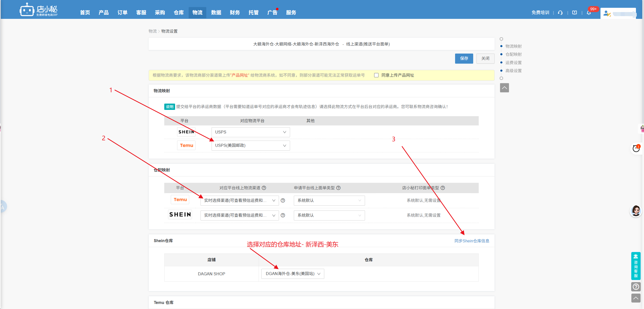Check the 同意上传产品网址 checkbox

(376, 75)
